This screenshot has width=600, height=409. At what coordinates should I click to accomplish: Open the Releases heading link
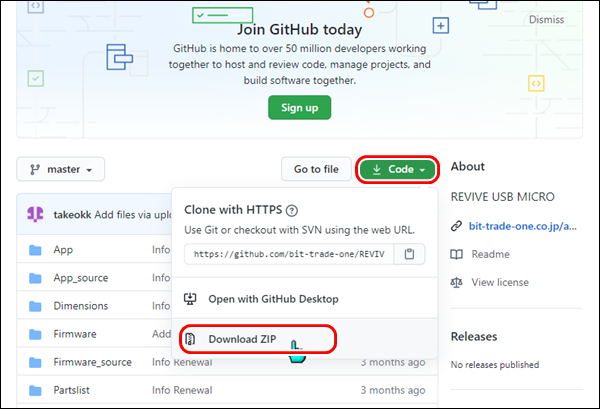pyautogui.click(x=474, y=336)
